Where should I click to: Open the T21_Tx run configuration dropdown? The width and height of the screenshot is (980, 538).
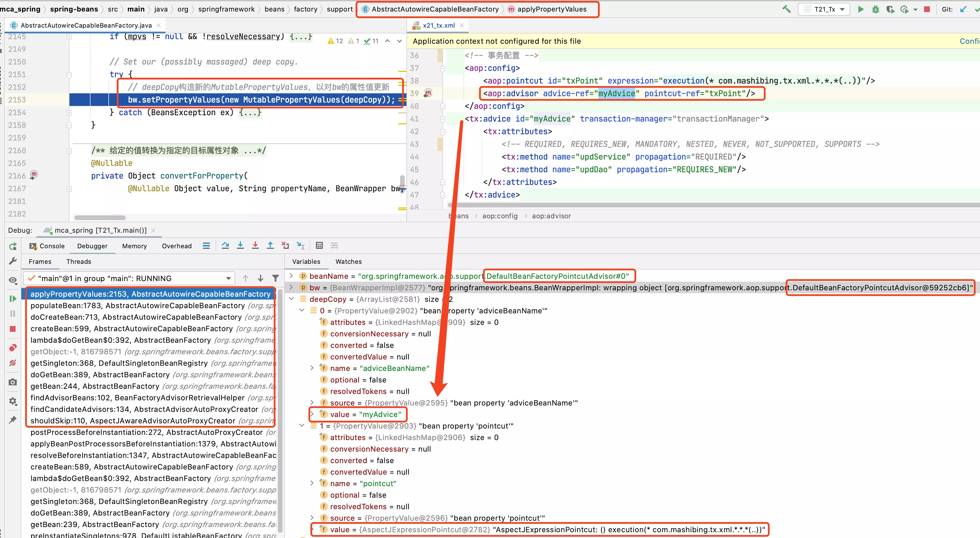[824, 9]
